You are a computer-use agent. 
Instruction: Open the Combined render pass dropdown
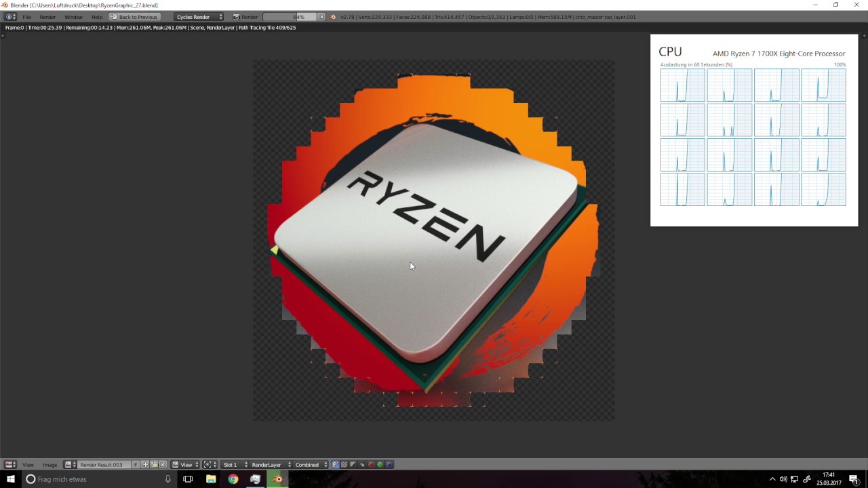[311, 465]
